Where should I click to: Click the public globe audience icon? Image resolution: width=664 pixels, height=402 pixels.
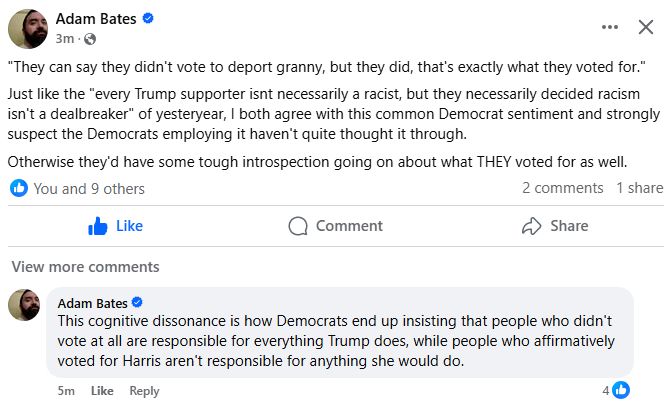(90, 39)
